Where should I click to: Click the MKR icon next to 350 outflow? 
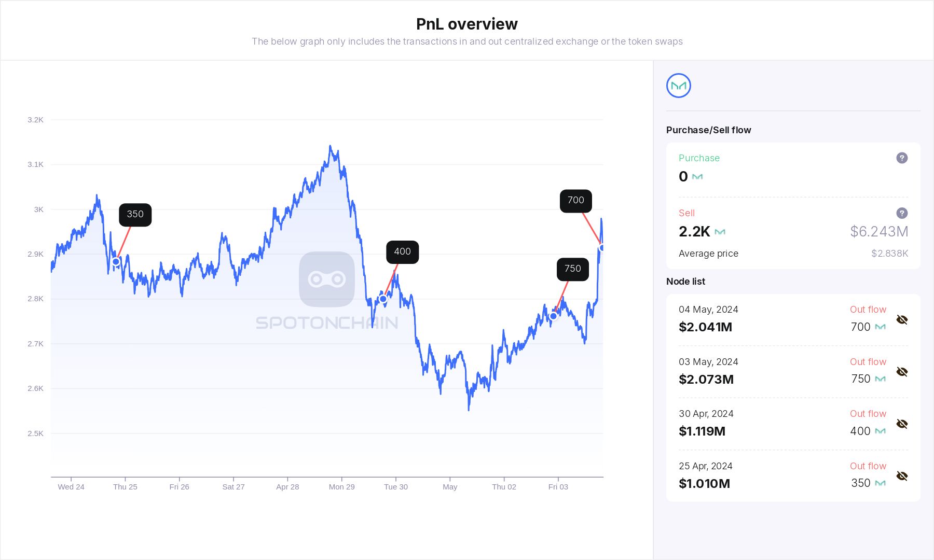[x=880, y=483]
